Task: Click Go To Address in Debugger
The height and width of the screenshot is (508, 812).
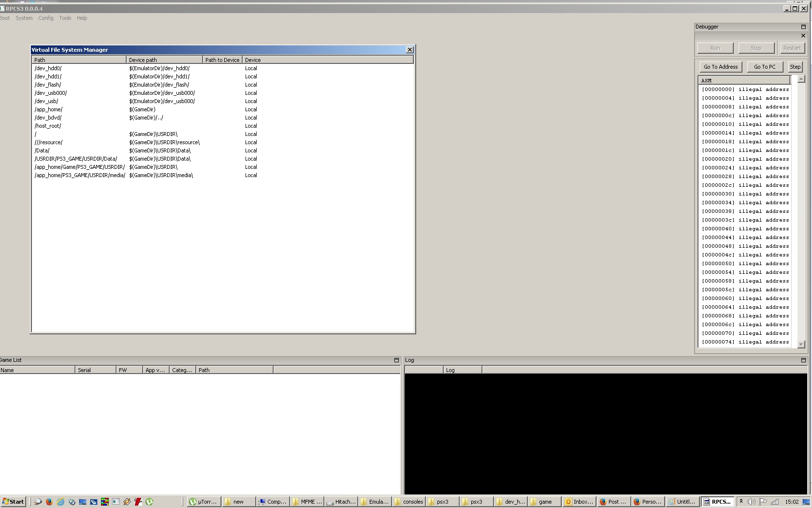Action: [x=721, y=67]
